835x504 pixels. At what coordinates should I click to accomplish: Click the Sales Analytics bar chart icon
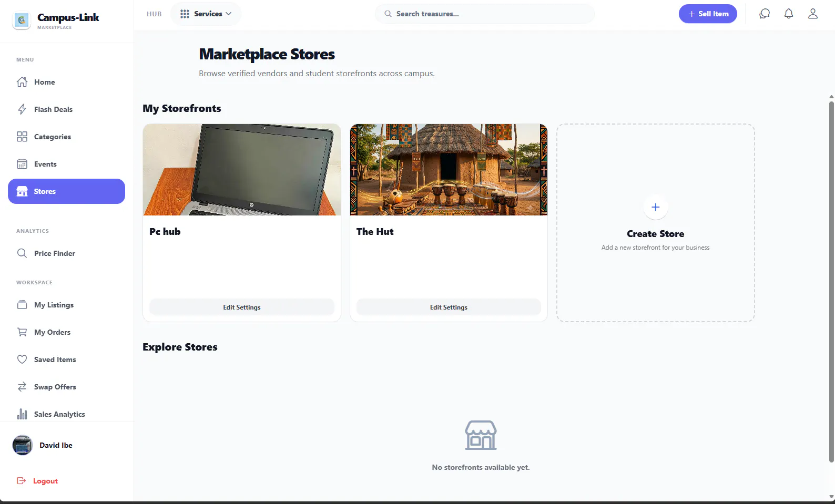22,414
